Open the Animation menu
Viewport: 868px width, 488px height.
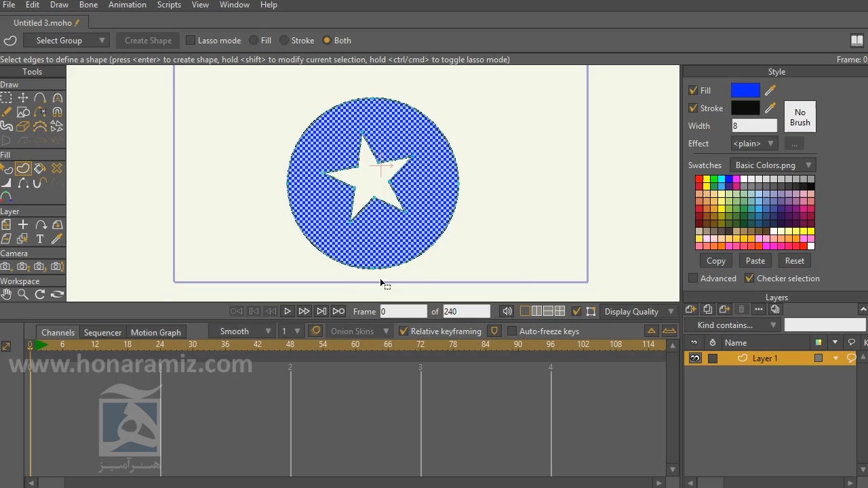point(127,5)
